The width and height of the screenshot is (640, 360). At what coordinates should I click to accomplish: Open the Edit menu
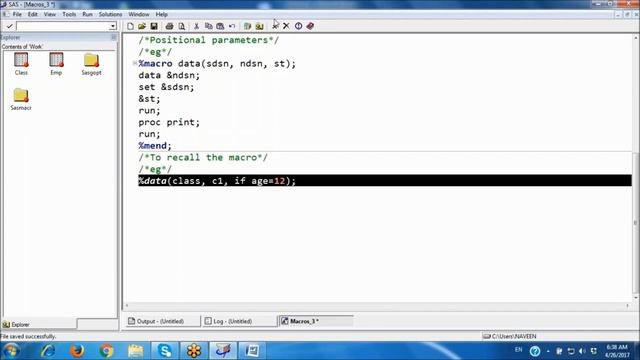pos(33,14)
